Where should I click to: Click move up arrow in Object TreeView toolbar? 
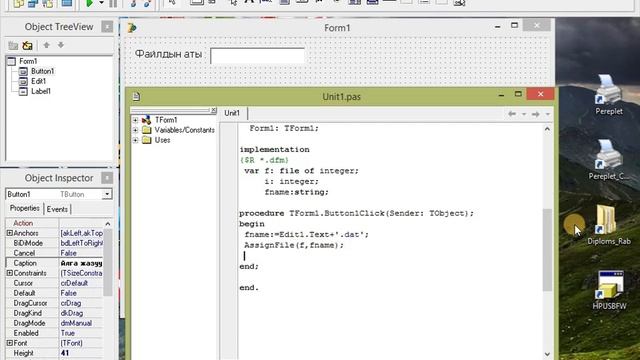(47, 45)
